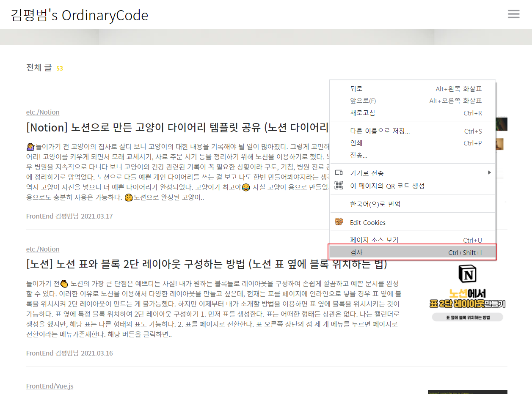The width and height of the screenshot is (532, 394).
Task: Open the dark thumbnail beside FrontEnd/Vue.js post
Action: point(468,392)
